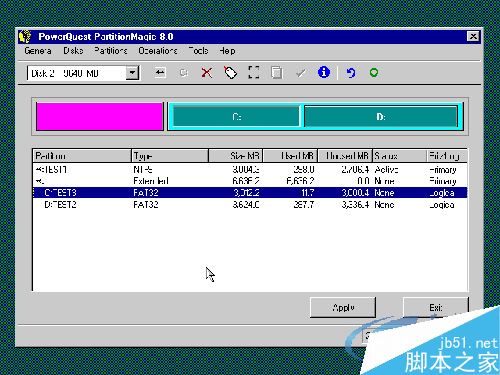The image size is (500, 375).
Task: Click the copy partition icon
Action: click(277, 72)
